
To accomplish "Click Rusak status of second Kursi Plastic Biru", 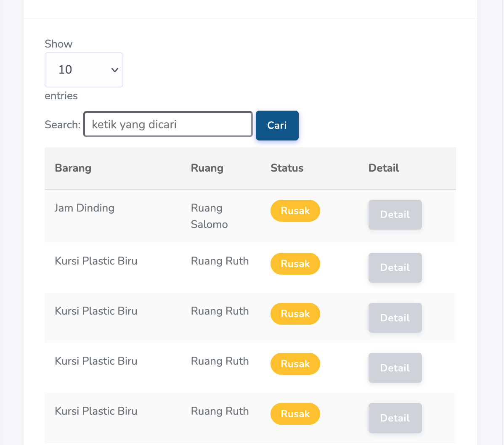I will click(x=295, y=314).
